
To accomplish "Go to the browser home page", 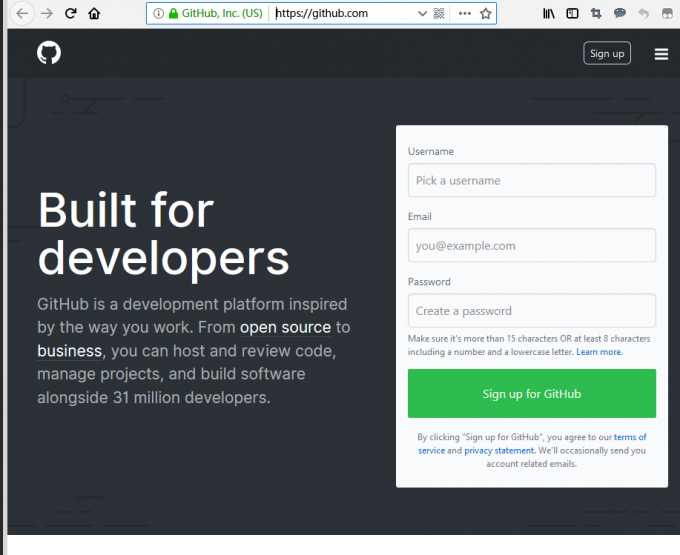I will [x=94, y=14].
